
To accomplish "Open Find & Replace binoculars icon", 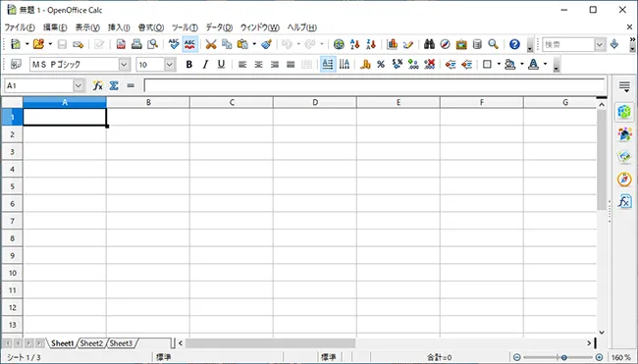I will pyautogui.click(x=429, y=44).
